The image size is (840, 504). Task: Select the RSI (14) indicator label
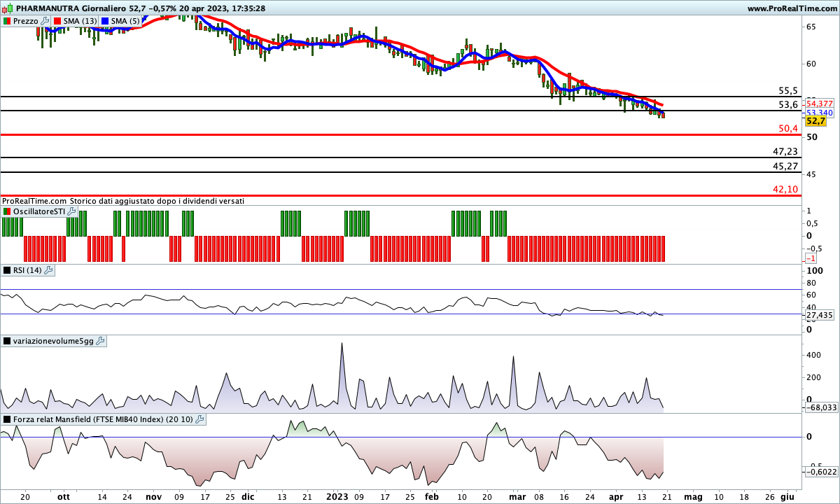point(28,270)
